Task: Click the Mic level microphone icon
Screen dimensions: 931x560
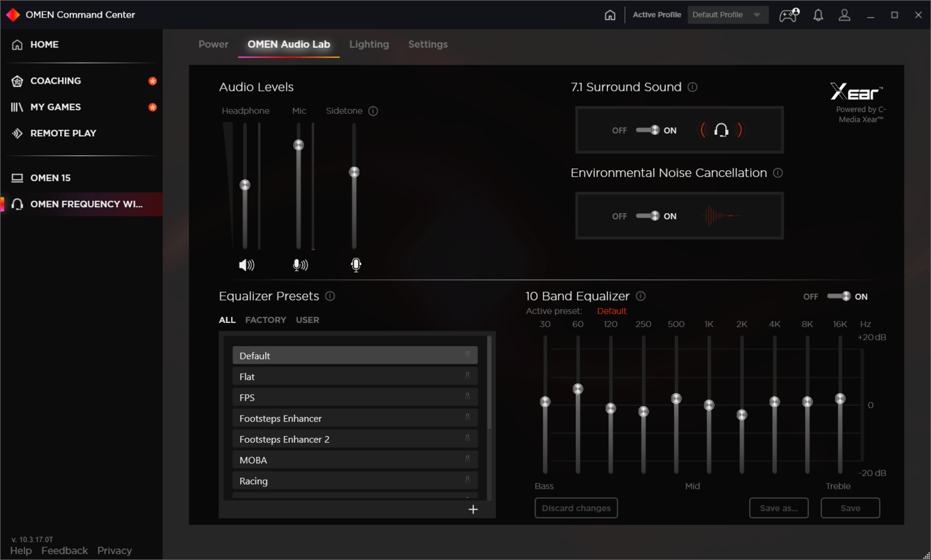Action: tap(301, 264)
